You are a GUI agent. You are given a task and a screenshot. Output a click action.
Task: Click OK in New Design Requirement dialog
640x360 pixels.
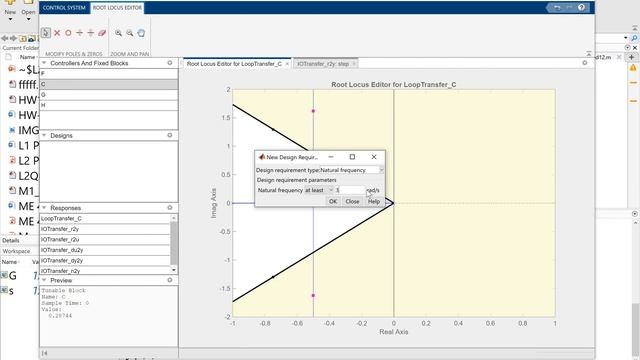(x=333, y=201)
